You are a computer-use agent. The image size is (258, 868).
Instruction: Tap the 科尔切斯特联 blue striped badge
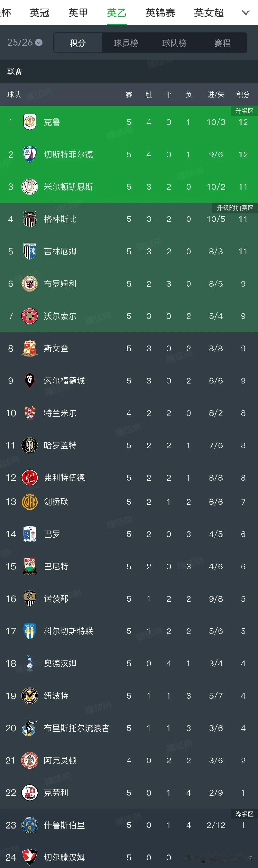tap(30, 631)
